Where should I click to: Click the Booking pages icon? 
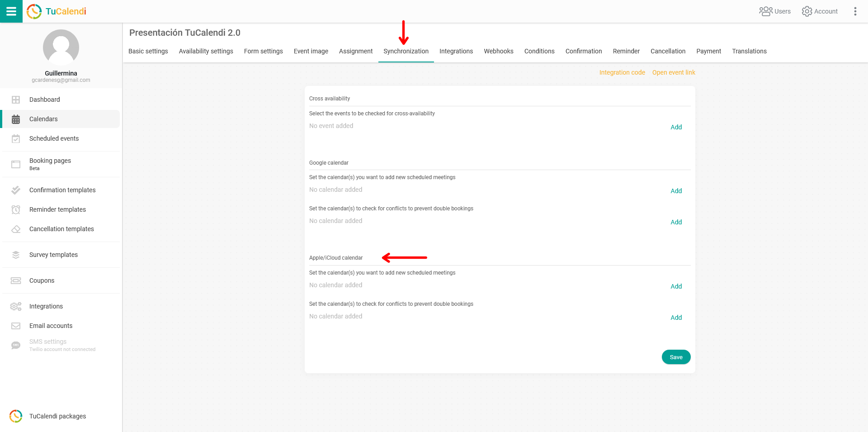[16, 164]
